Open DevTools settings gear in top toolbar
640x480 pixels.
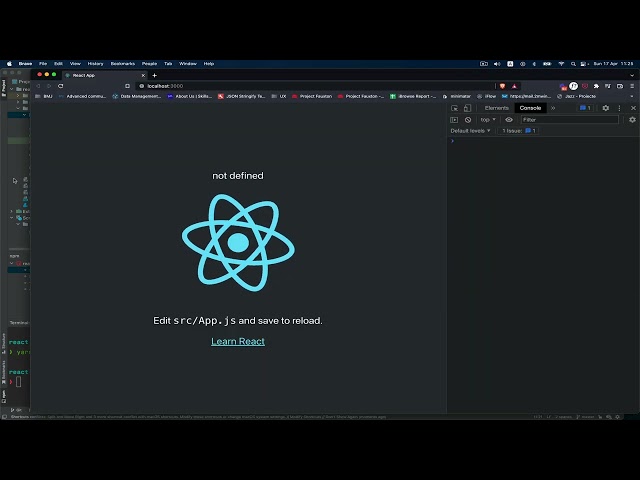pyautogui.click(x=606, y=108)
